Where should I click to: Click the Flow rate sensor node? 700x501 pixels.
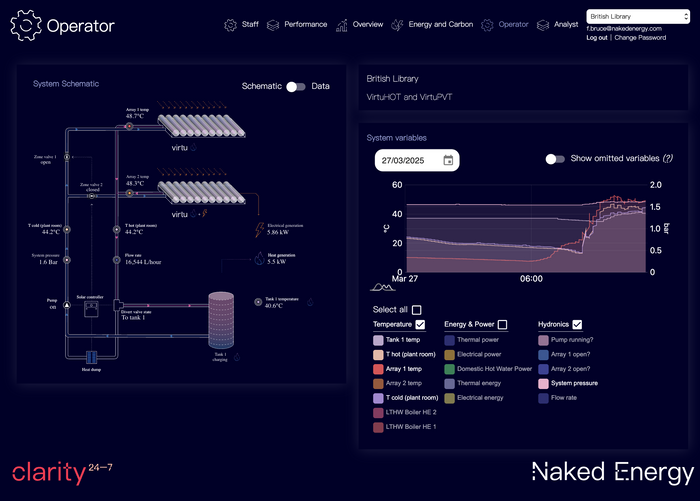tap(117, 260)
